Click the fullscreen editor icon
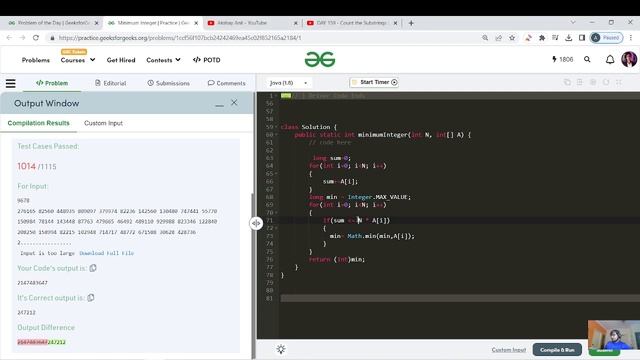Viewport: 640px width, 360px height. coord(619,82)
